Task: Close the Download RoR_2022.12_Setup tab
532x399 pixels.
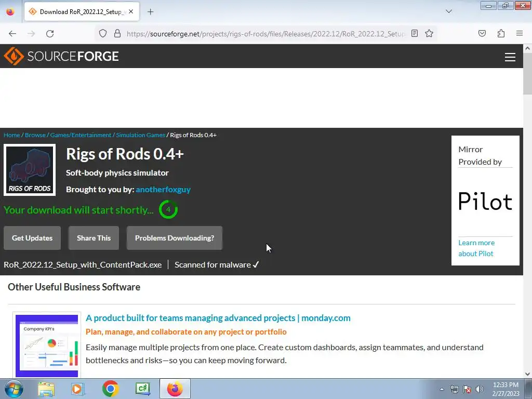Action: click(131, 11)
